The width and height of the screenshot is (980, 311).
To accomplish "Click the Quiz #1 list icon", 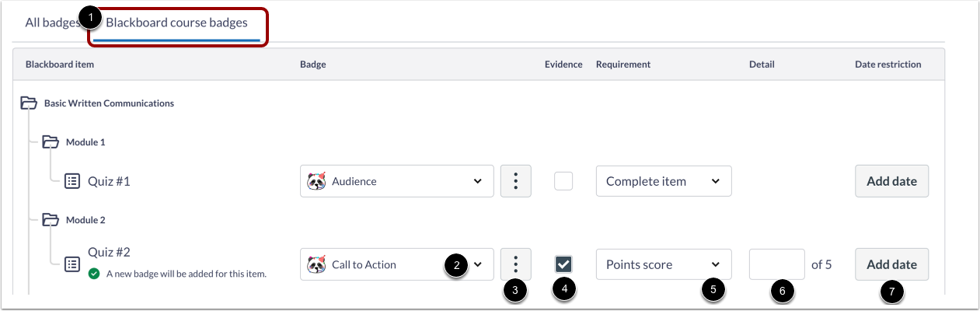I will (71, 181).
